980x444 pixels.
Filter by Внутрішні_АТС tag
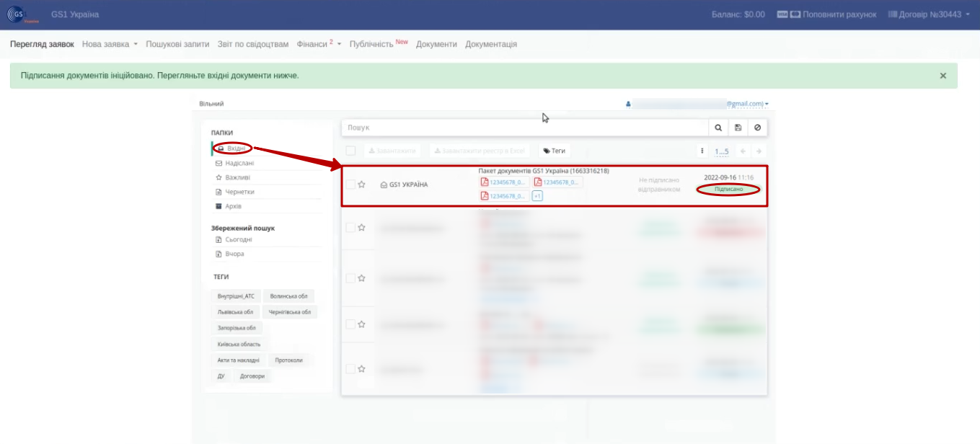click(236, 296)
